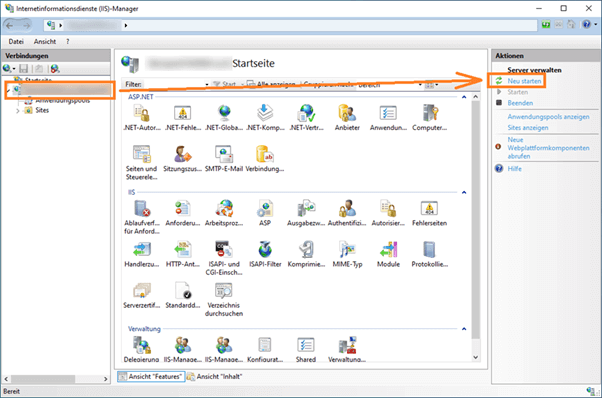
Task: Open SMTP-E-Mail feature
Action: click(x=224, y=159)
